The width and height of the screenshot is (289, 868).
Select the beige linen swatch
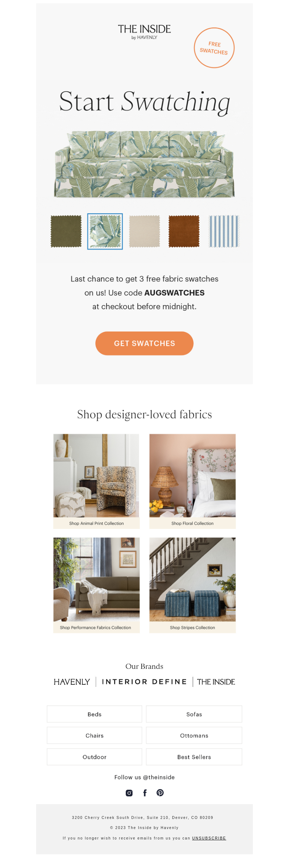[144, 231]
